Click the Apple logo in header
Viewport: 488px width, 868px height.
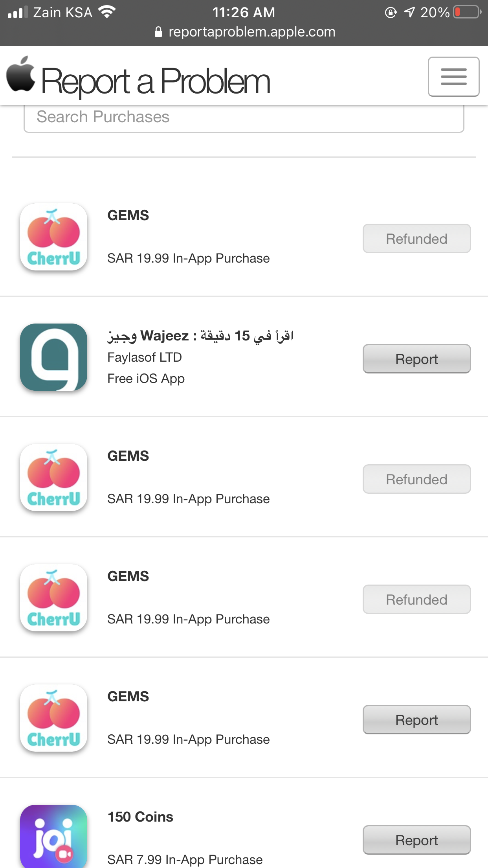point(20,74)
